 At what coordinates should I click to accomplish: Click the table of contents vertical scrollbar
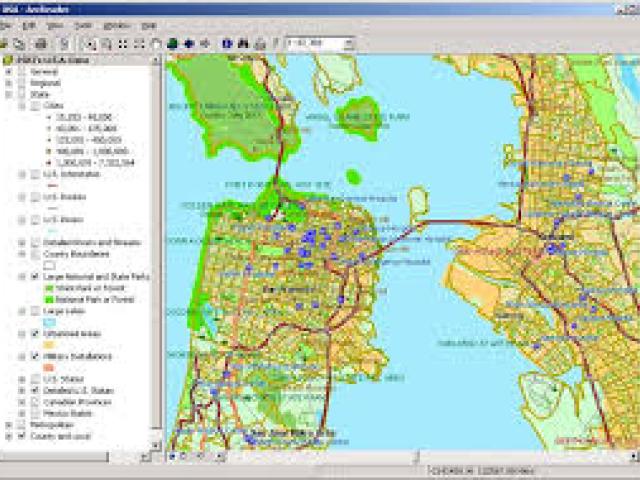click(156, 247)
